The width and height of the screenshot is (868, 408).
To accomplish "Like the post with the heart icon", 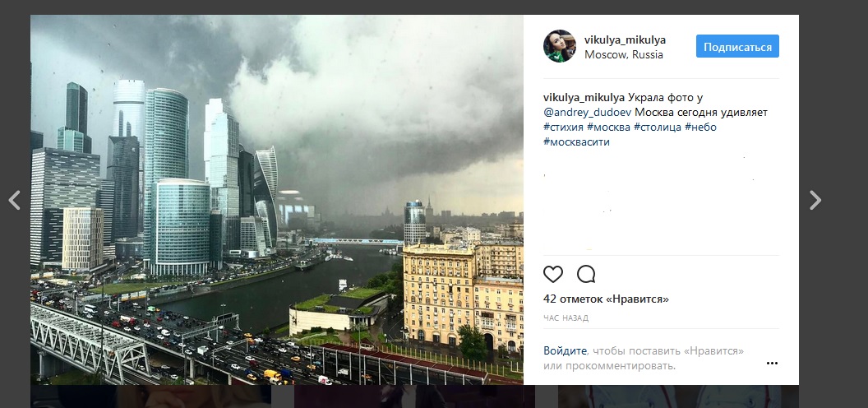I will pyautogui.click(x=553, y=274).
